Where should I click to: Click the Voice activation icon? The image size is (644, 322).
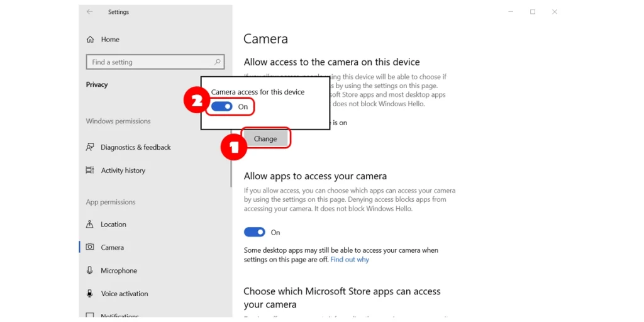coord(90,294)
